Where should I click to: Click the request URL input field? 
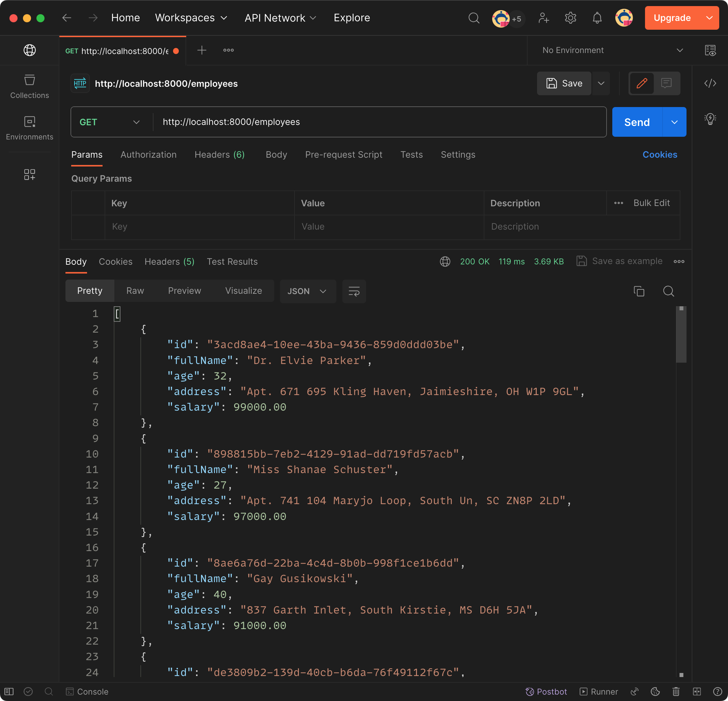tap(379, 122)
